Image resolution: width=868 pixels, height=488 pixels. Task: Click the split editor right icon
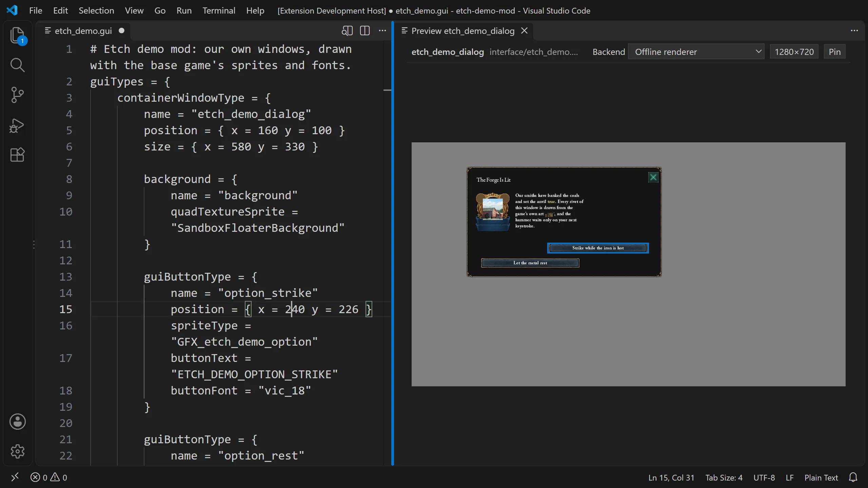coord(365,31)
